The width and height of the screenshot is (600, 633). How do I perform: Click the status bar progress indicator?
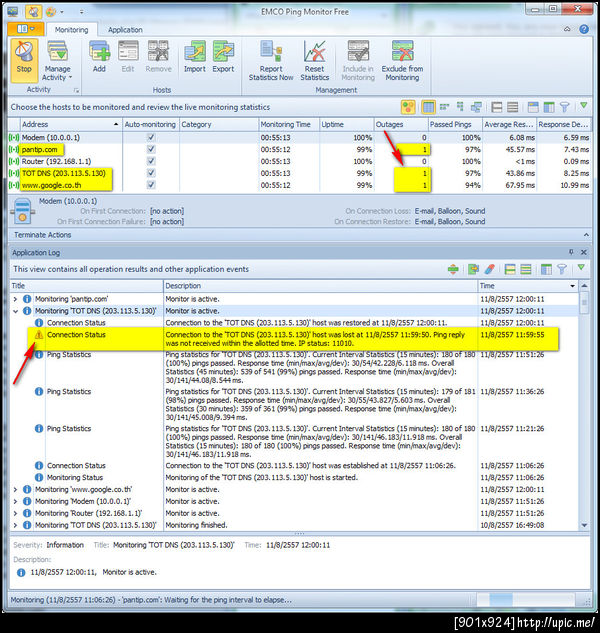(524, 600)
